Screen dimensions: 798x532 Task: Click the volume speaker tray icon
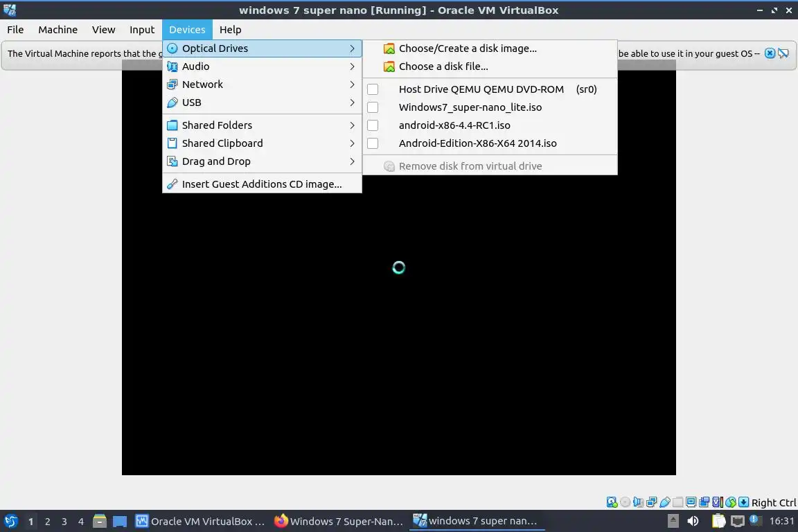pos(693,521)
